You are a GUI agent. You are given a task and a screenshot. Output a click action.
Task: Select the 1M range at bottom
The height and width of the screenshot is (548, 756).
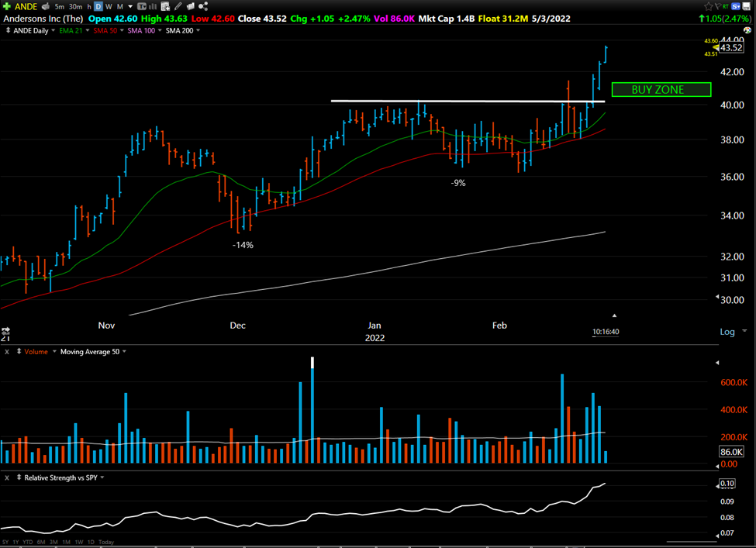67,543
